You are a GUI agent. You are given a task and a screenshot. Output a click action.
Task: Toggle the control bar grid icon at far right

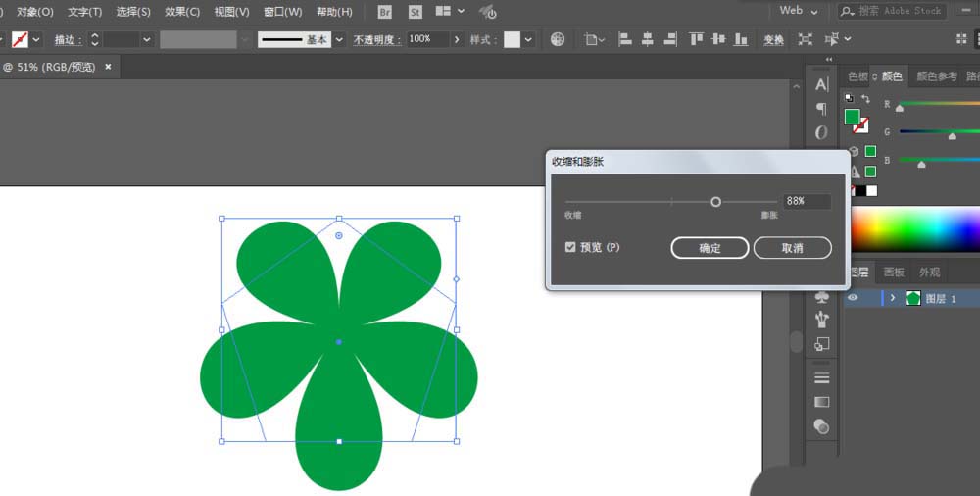[x=962, y=39]
